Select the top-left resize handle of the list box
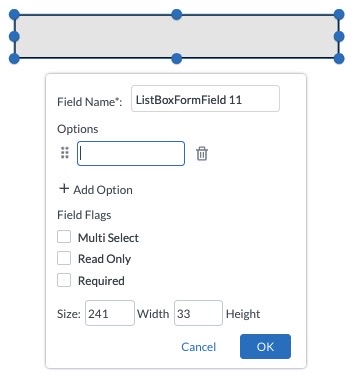Image resolution: width=360 pixels, height=384 pixels. click(14, 15)
